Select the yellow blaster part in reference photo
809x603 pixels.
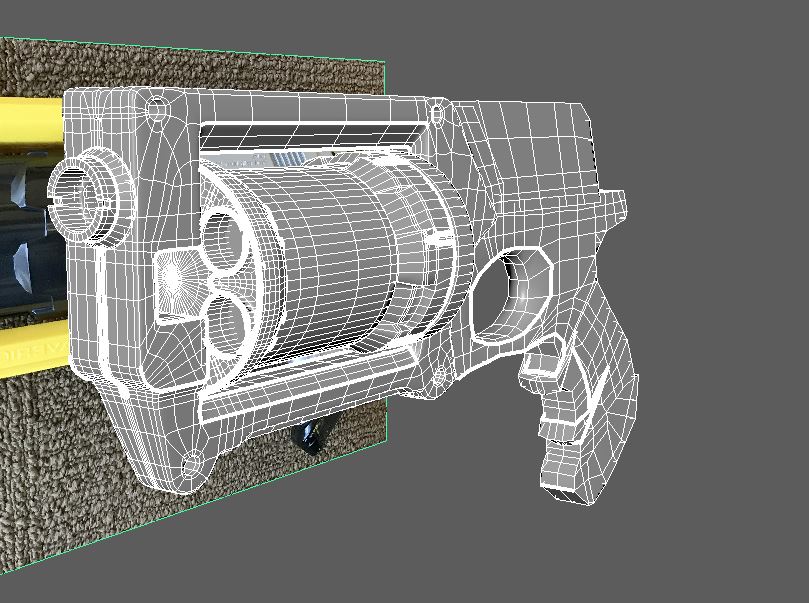tap(31, 122)
